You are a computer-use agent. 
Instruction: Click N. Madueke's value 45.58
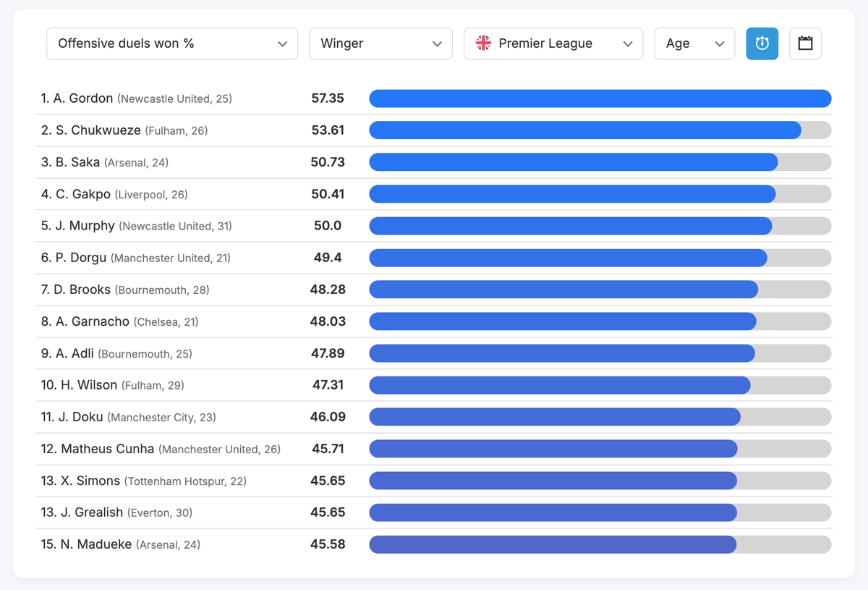click(x=328, y=544)
